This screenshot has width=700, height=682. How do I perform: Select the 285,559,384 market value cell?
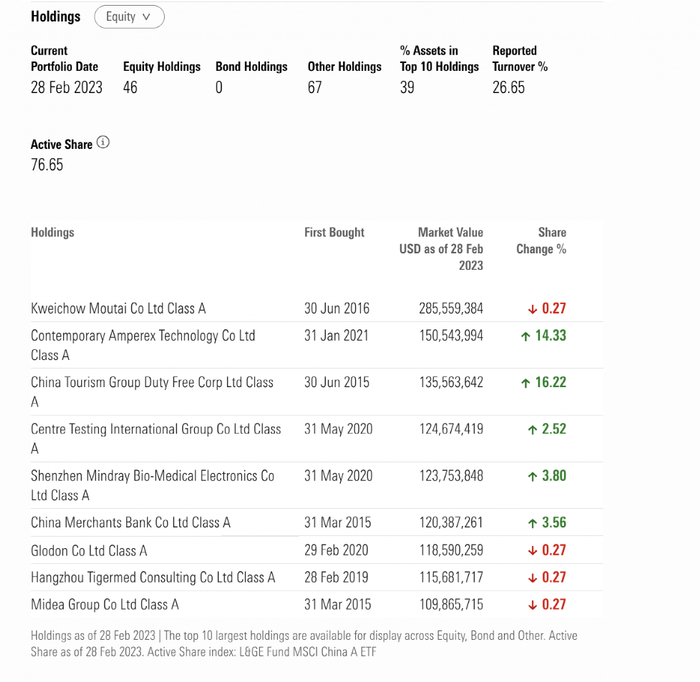451,308
